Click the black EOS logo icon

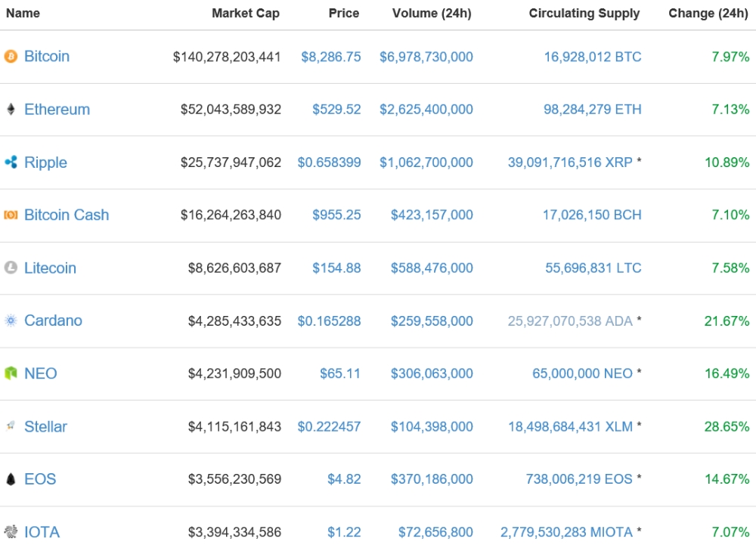(x=11, y=479)
